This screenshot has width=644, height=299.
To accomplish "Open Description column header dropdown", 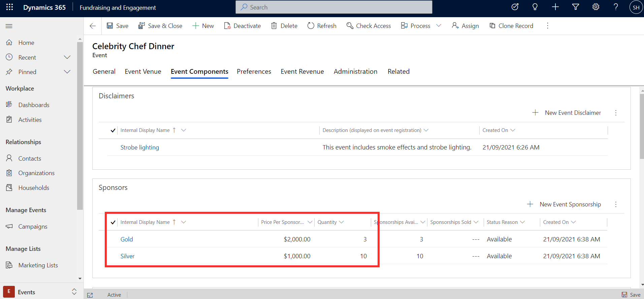I will [x=426, y=130].
